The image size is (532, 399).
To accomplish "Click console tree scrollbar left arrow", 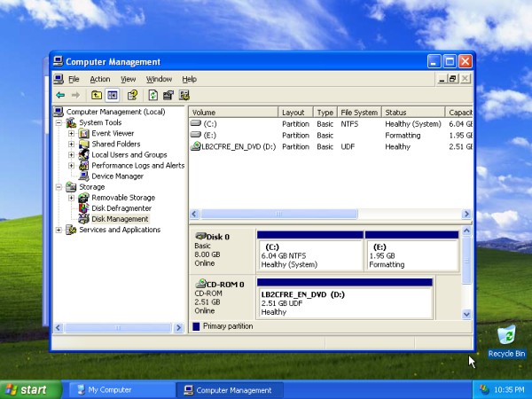I will coord(59,328).
